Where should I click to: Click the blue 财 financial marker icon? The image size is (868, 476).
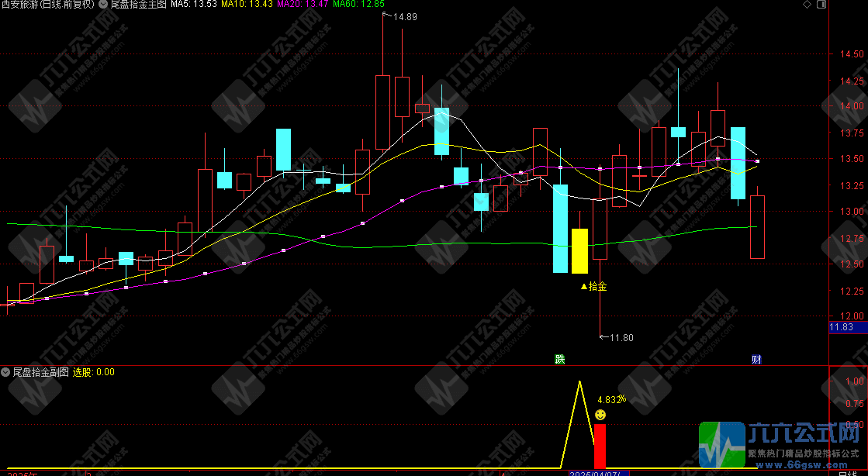[x=756, y=360]
